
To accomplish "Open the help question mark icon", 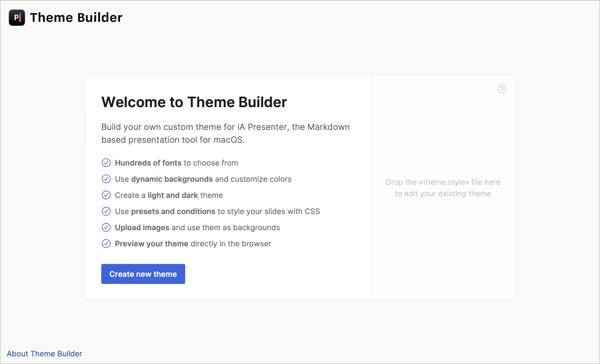I will [x=502, y=89].
